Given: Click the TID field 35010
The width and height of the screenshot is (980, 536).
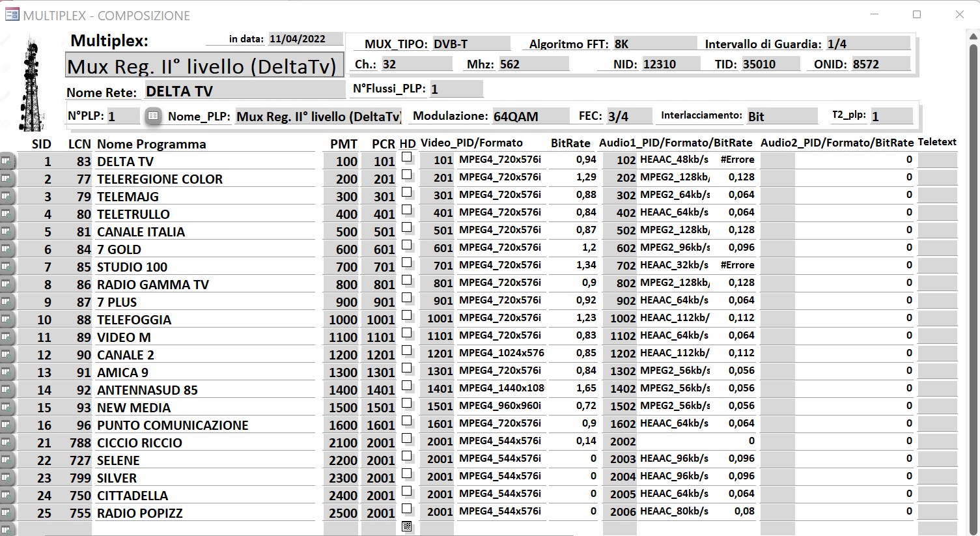Looking at the screenshot, I should (770, 64).
